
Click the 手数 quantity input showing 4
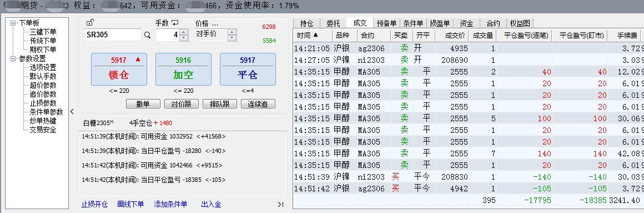tap(168, 35)
